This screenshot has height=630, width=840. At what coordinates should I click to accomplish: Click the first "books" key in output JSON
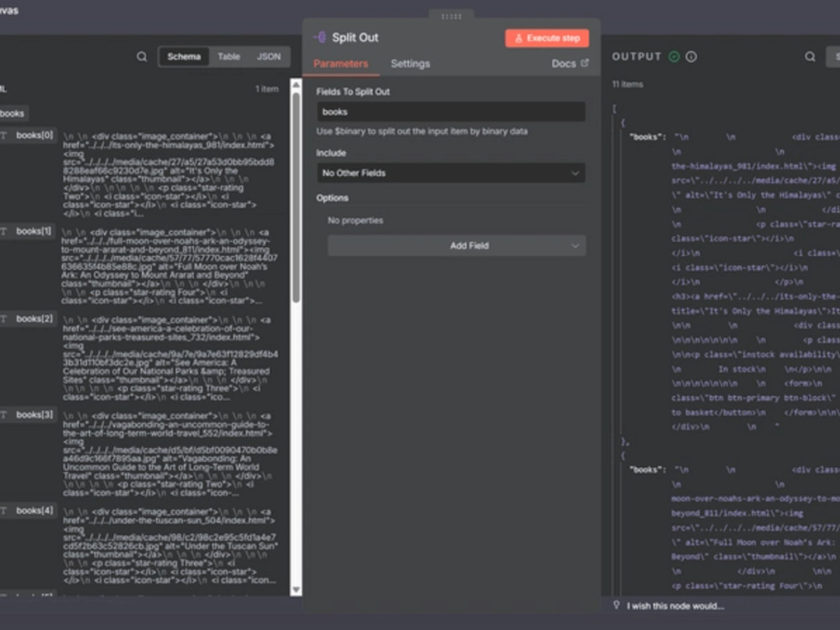click(x=648, y=137)
